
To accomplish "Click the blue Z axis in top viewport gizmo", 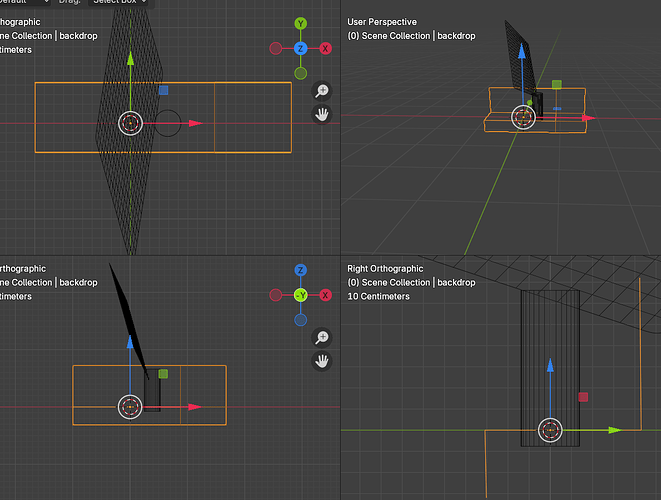I will 301,48.
